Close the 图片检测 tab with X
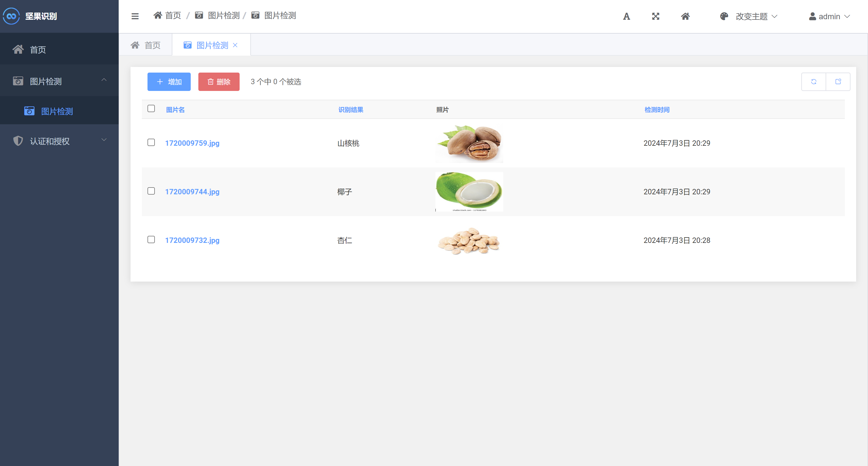868x466 pixels. pos(235,45)
